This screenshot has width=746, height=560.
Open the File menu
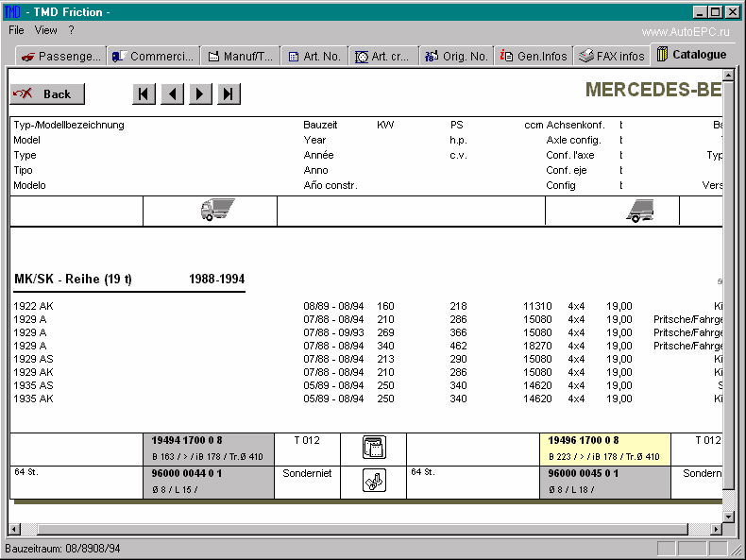pyautogui.click(x=16, y=30)
